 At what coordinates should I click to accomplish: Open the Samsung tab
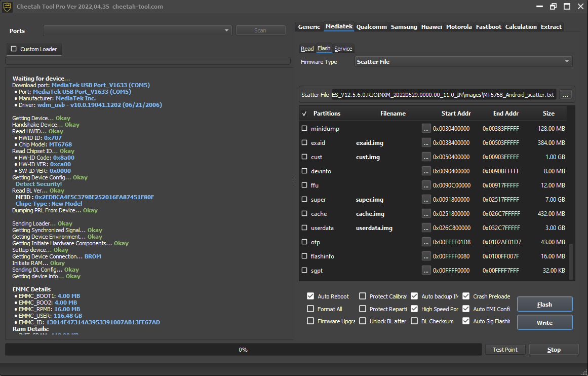pos(404,27)
